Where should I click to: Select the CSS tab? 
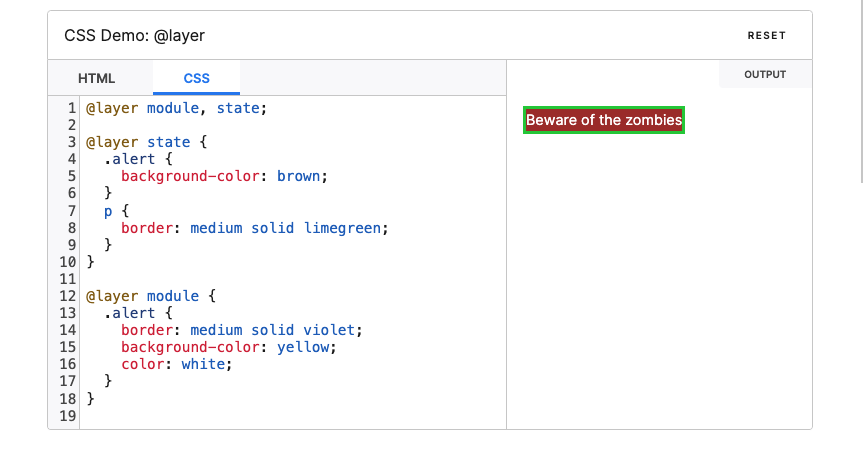196,78
